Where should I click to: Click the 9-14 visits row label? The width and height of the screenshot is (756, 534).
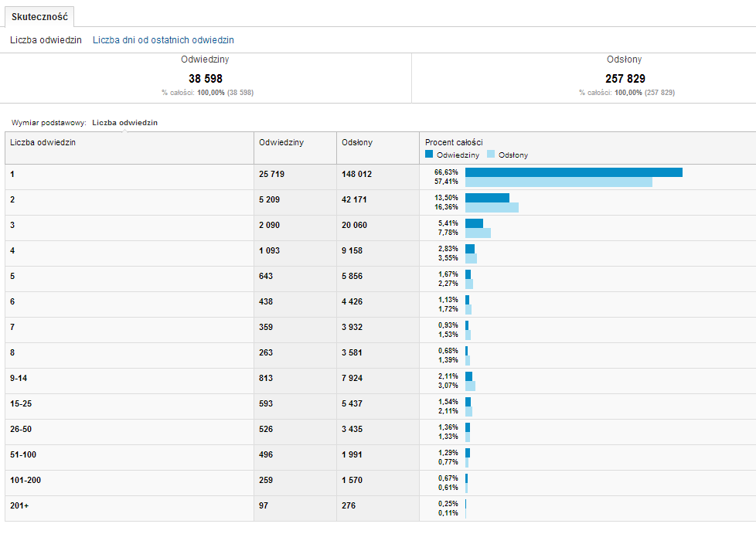tap(19, 378)
